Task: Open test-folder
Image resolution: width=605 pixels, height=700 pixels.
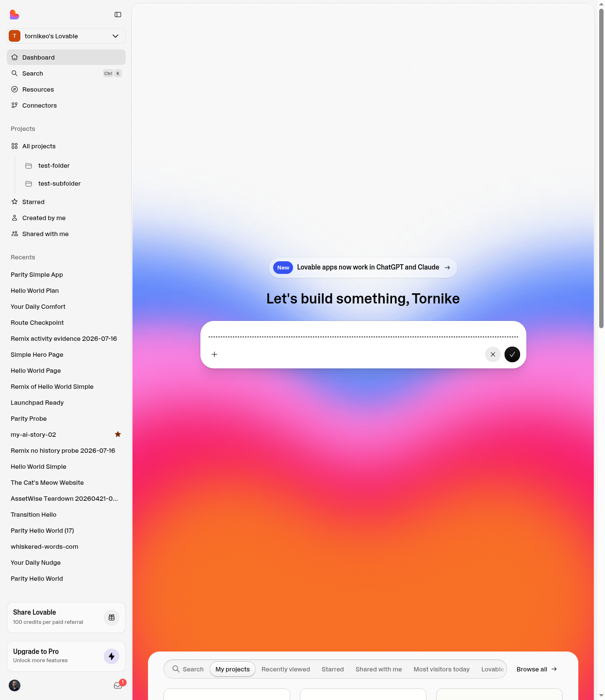Action: (73, 165)
